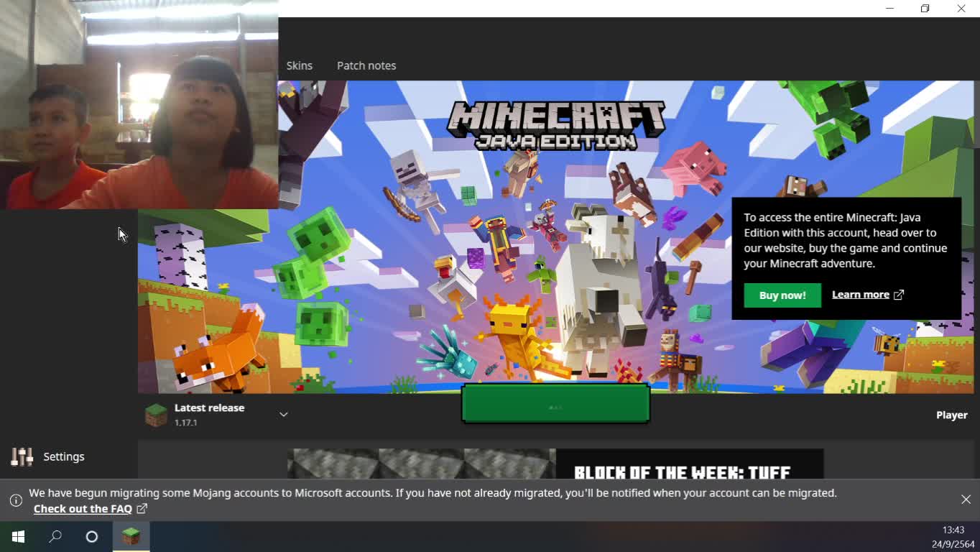Open Windows search from the taskbar
Viewport: 980px width, 552px height.
click(x=55, y=536)
